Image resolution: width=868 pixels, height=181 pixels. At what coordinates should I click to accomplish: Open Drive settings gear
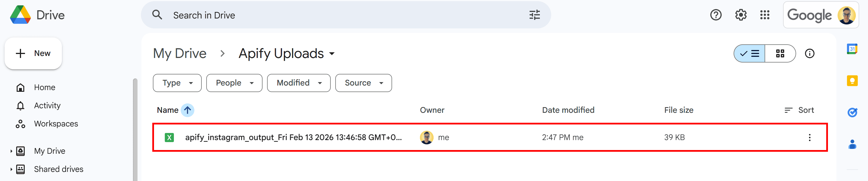740,15
